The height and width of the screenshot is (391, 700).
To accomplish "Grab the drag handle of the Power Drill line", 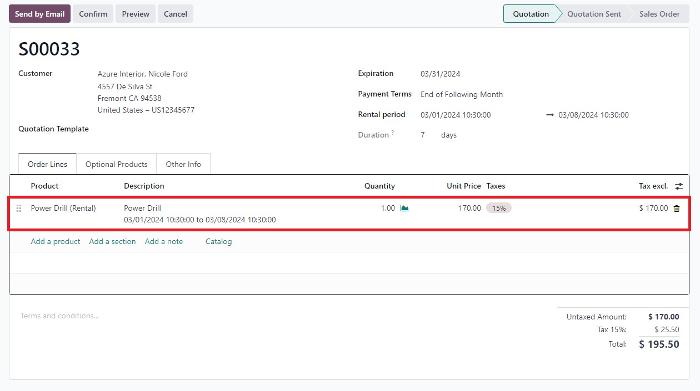I will (x=19, y=208).
